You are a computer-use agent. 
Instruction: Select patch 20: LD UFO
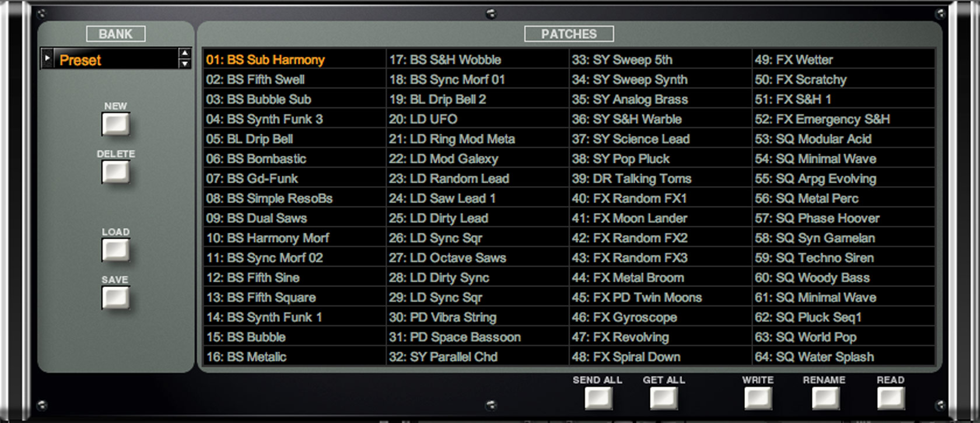click(x=478, y=119)
